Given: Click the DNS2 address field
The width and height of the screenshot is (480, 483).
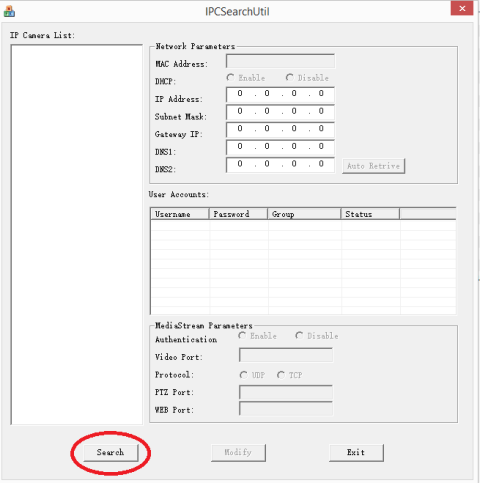Looking at the screenshot, I should [280, 165].
